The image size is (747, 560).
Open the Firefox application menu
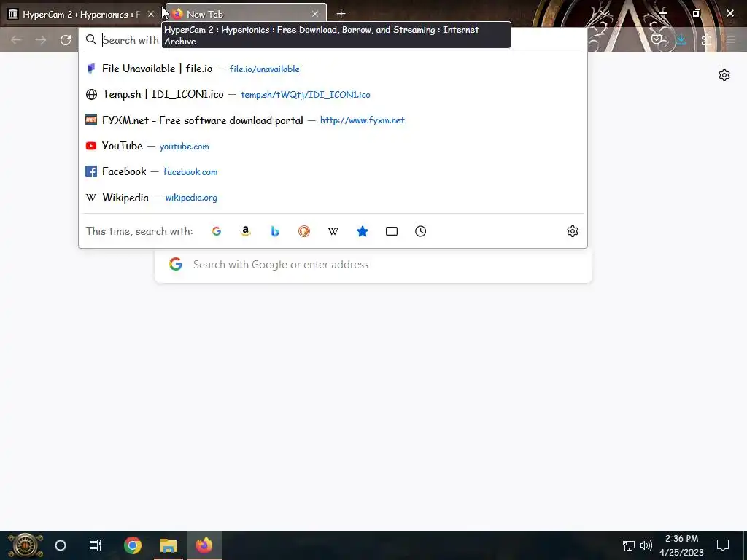(731, 40)
